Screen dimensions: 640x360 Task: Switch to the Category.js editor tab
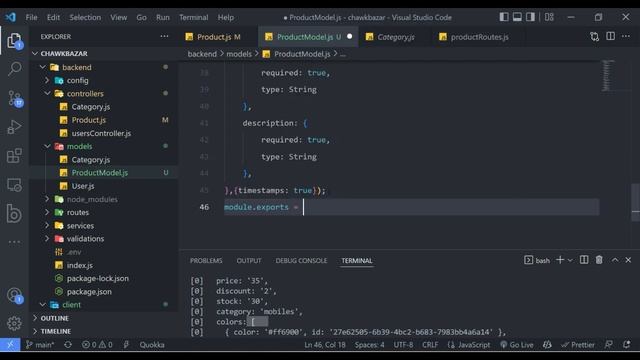396,37
